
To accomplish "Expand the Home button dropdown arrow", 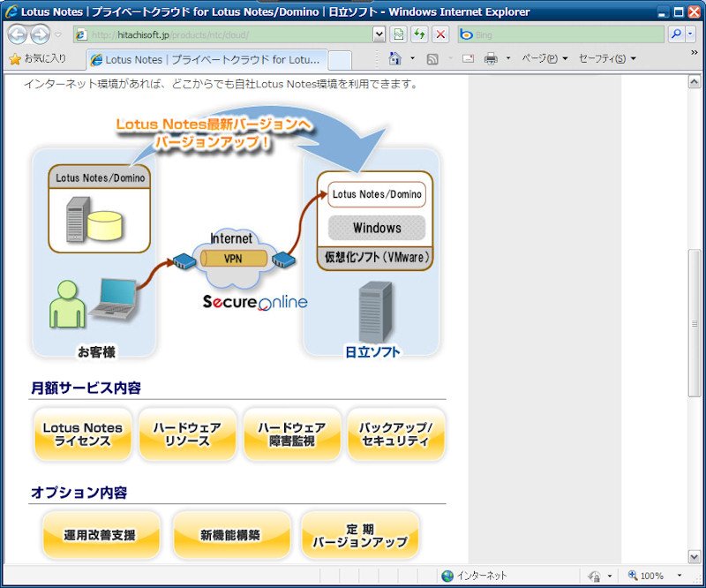I will pos(412,58).
